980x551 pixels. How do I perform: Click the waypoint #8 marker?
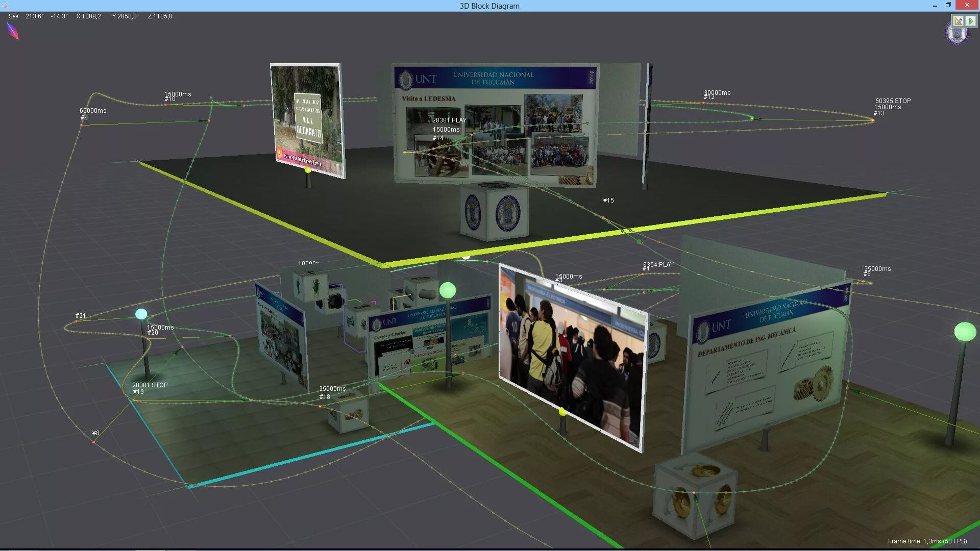pyautogui.click(x=94, y=442)
